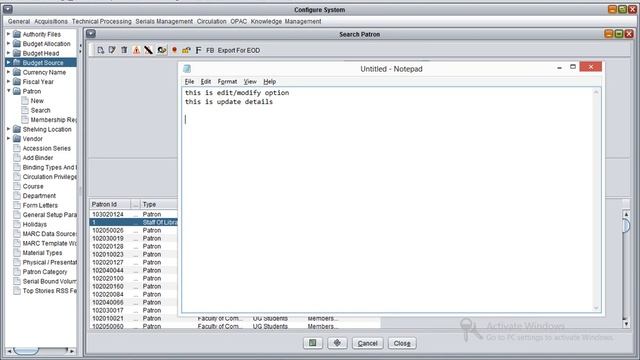The image size is (640, 360).
Task: Click the patron table scroll up arrow
Action: tap(626, 214)
